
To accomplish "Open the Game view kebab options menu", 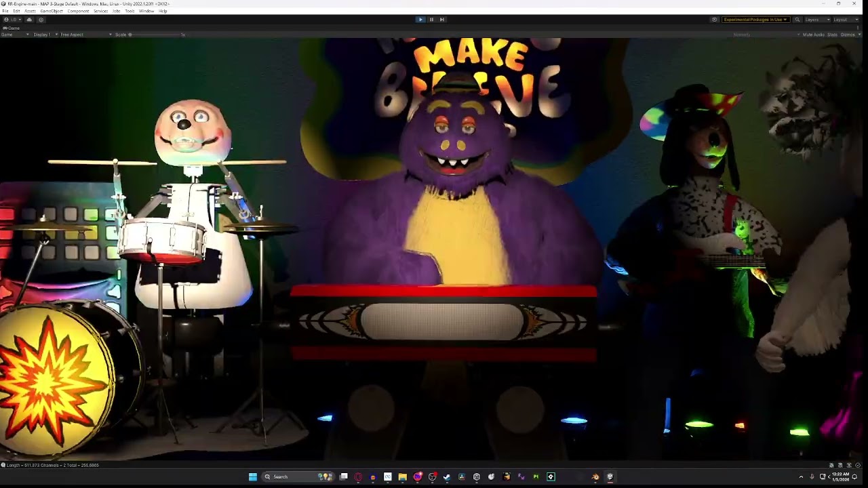I will 858,28.
